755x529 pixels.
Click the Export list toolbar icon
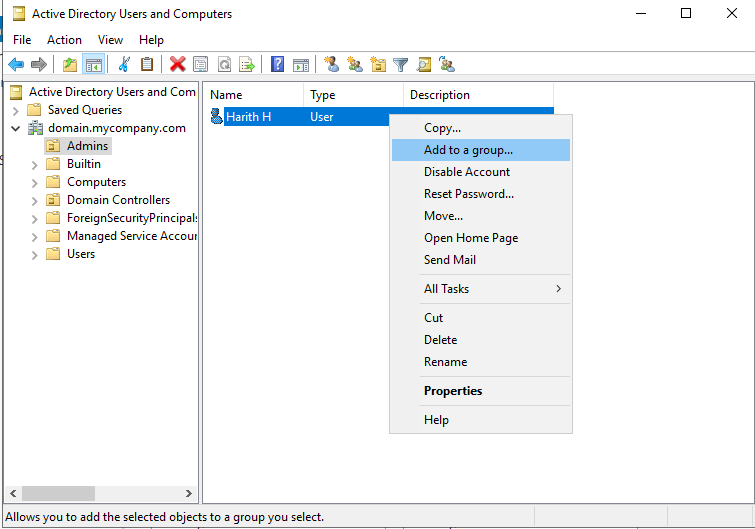[246, 65]
